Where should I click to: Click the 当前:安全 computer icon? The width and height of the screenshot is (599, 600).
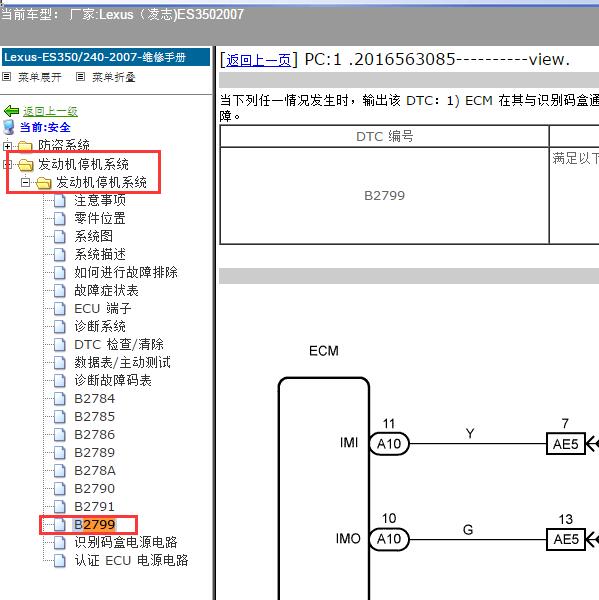[x=8, y=127]
